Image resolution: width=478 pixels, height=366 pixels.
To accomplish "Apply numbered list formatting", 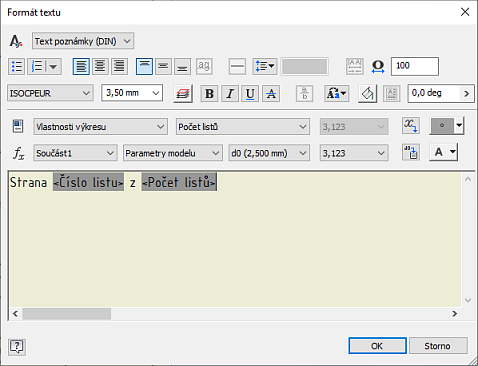I will click(x=36, y=66).
